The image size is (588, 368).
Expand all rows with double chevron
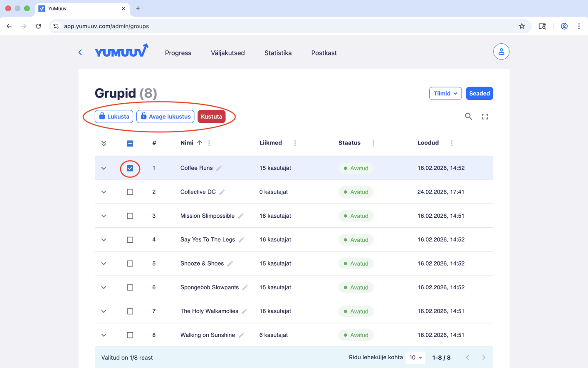[x=104, y=143]
